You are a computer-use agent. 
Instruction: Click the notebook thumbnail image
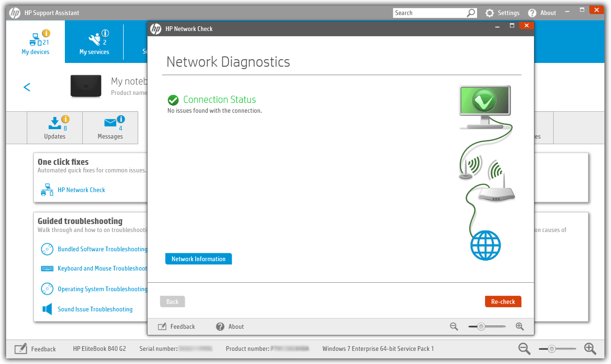pyautogui.click(x=86, y=86)
